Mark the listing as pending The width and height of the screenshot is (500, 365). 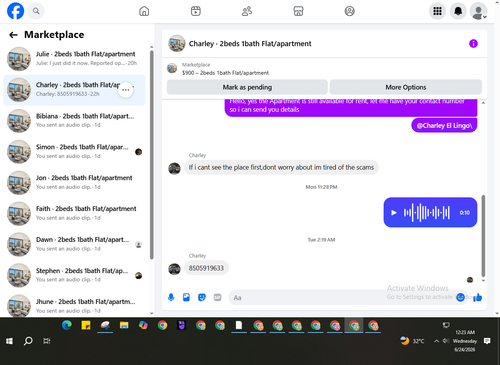(247, 87)
